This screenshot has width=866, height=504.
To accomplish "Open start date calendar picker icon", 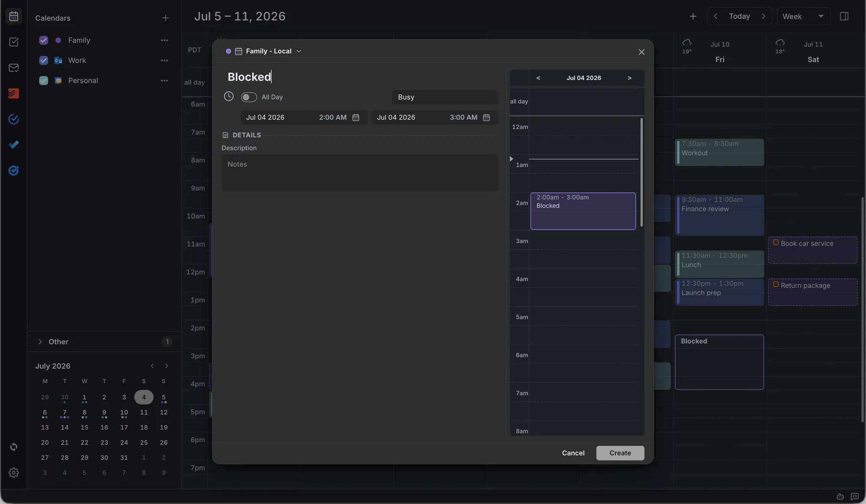I will pyautogui.click(x=356, y=118).
